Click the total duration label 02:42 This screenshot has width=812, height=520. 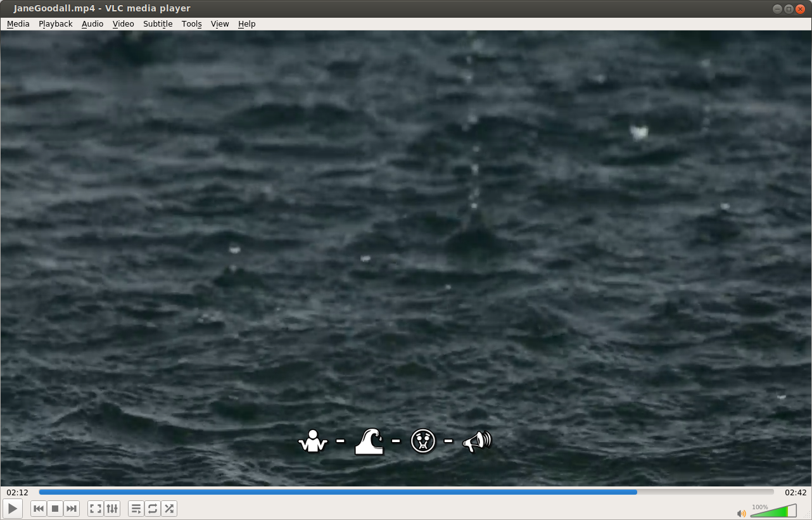coord(796,492)
